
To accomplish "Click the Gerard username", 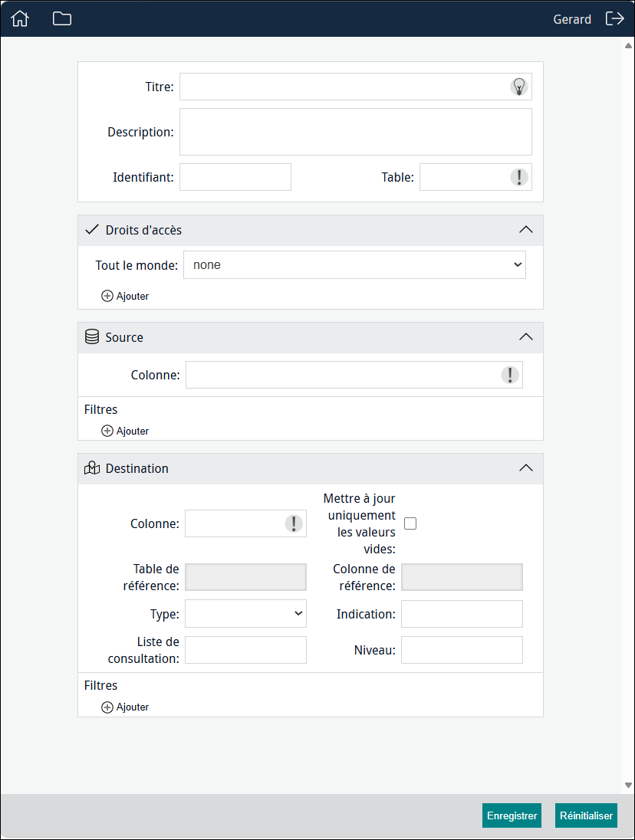I will [x=572, y=19].
